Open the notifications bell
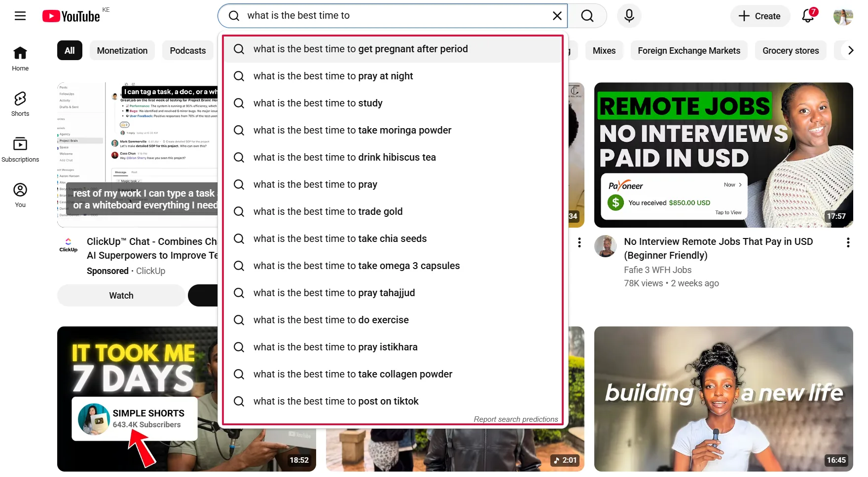The image size is (868, 477). coord(808,16)
